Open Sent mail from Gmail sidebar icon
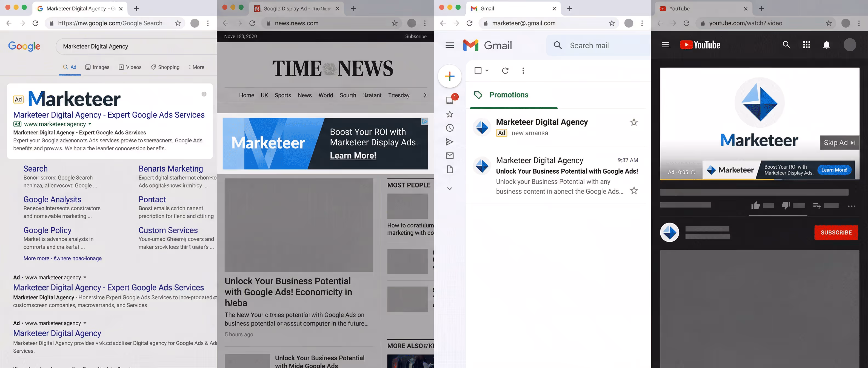868x368 pixels. pyautogui.click(x=450, y=142)
